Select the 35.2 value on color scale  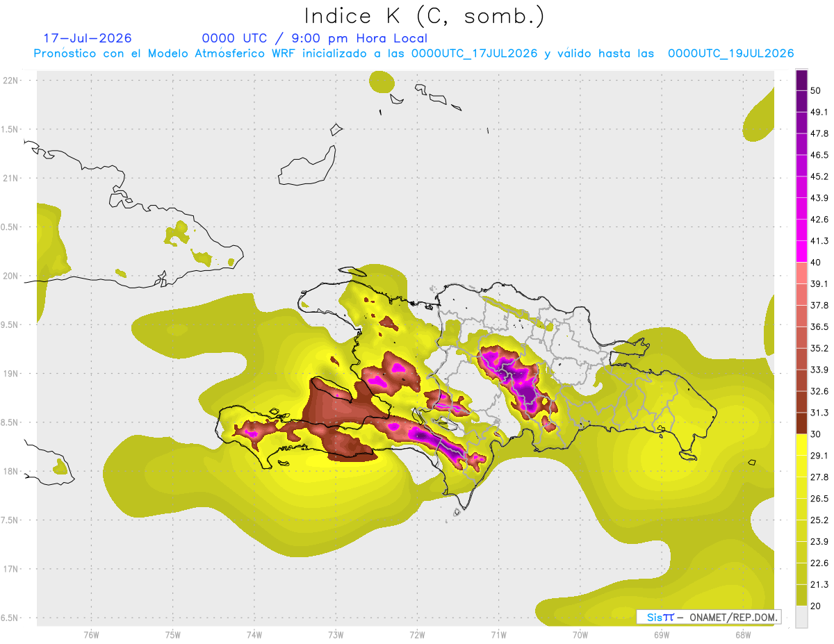819,348
